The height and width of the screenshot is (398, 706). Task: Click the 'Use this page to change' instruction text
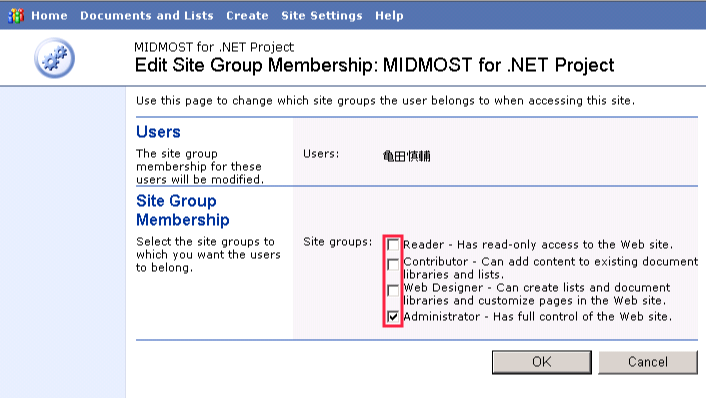pyautogui.click(x=385, y=100)
